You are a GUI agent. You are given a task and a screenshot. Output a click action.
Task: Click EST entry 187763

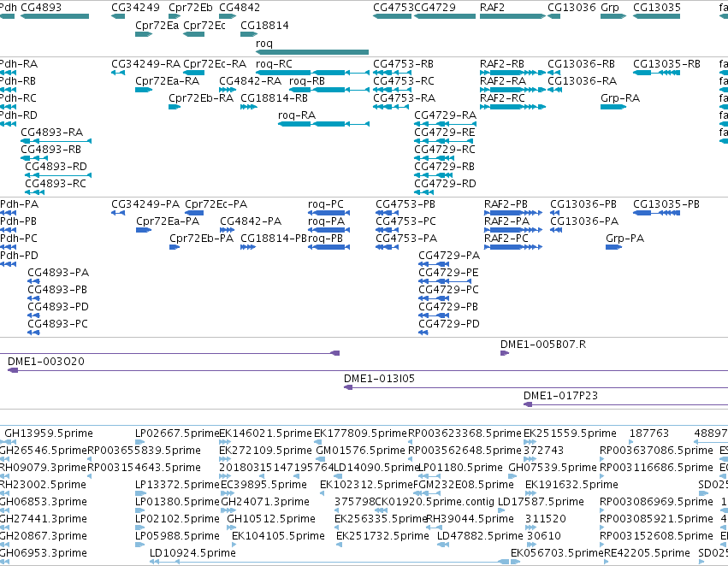tap(649, 433)
